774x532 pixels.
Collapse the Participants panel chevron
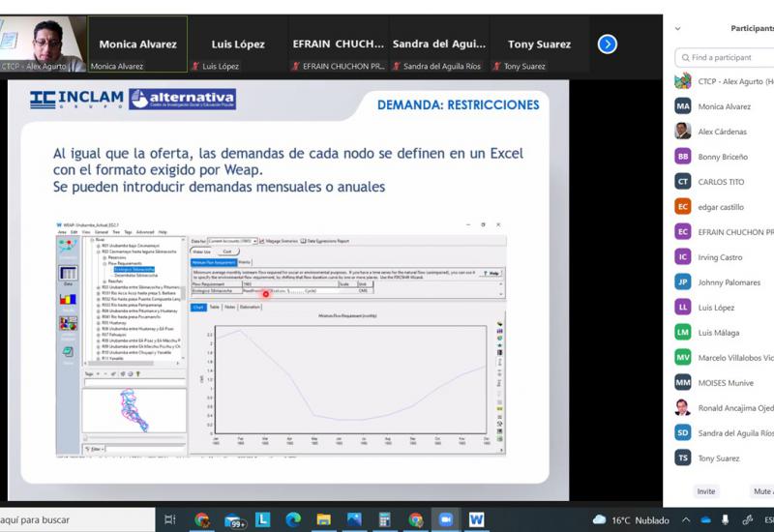coord(678,29)
